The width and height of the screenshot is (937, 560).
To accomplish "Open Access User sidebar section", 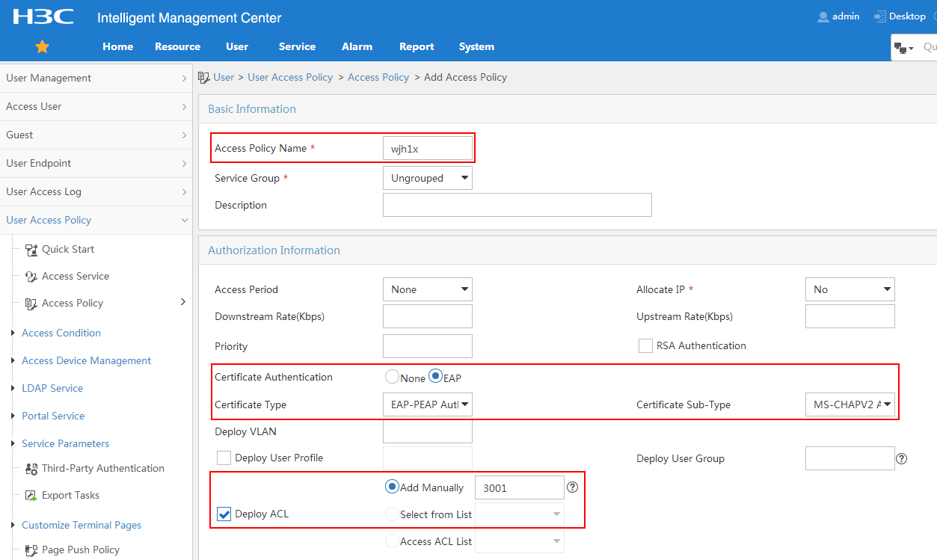I will [96, 106].
